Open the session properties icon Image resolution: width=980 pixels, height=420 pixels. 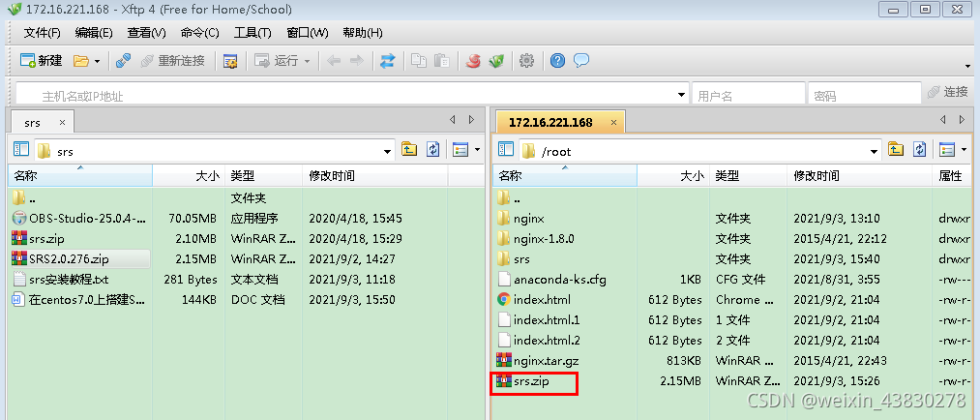click(230, 61)
